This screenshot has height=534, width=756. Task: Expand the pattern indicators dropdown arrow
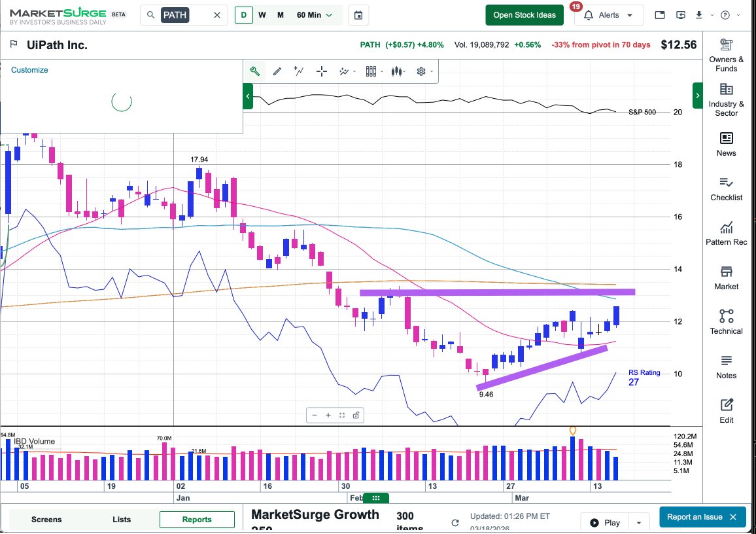click(x=355, y=71)
